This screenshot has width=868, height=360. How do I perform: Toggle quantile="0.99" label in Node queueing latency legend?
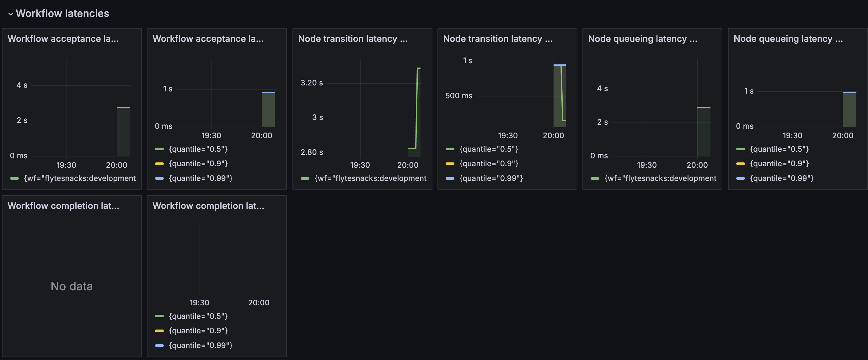781,178
